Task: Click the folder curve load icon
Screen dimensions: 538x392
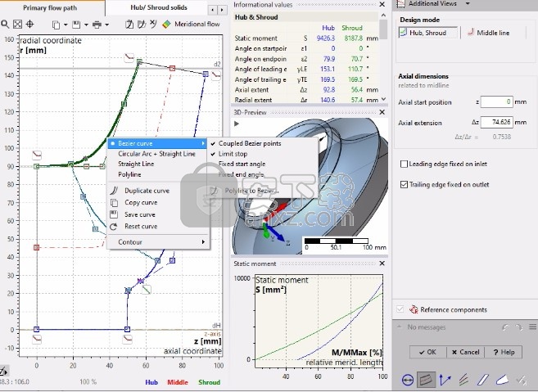Action: [x=142, y=24]
